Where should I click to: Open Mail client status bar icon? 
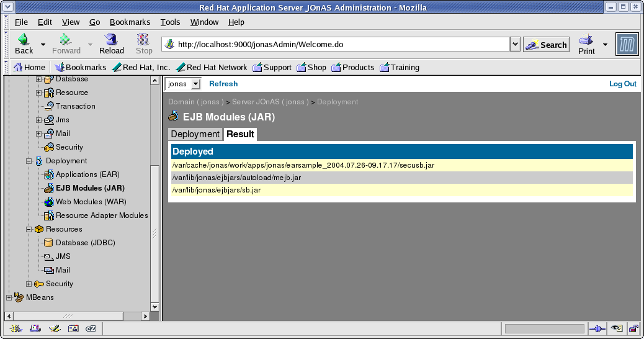tap(35, 328)
